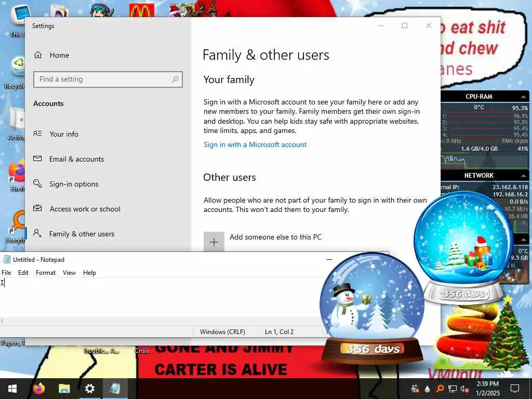Select Family & other users

(x=74, y=234)
